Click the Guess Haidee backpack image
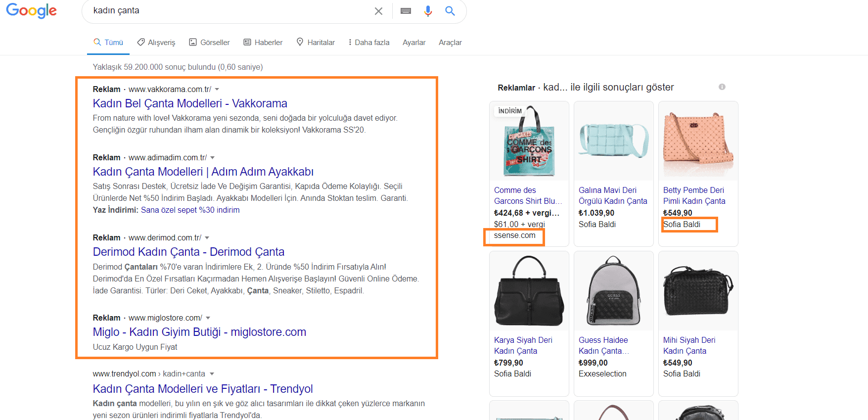Screen dimensions: 868x420 click(x=613, y=291)
